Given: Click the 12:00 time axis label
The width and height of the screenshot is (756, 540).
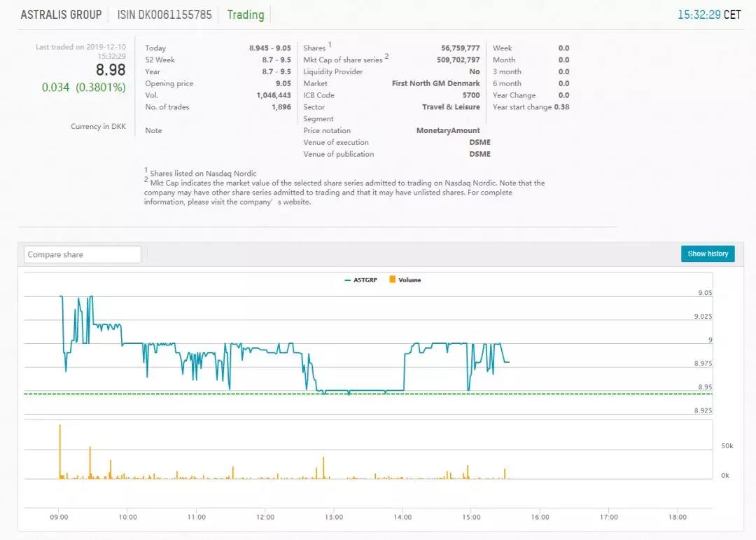Looking at the screenshot, I should [265, 517].
